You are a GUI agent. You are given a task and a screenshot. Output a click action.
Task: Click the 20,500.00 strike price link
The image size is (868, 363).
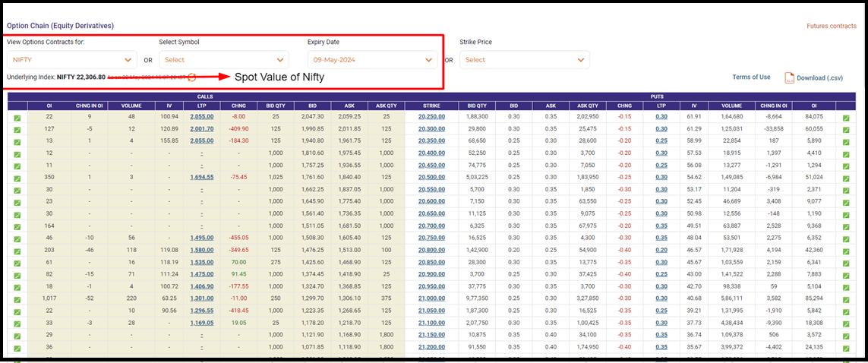pos(431,177)
